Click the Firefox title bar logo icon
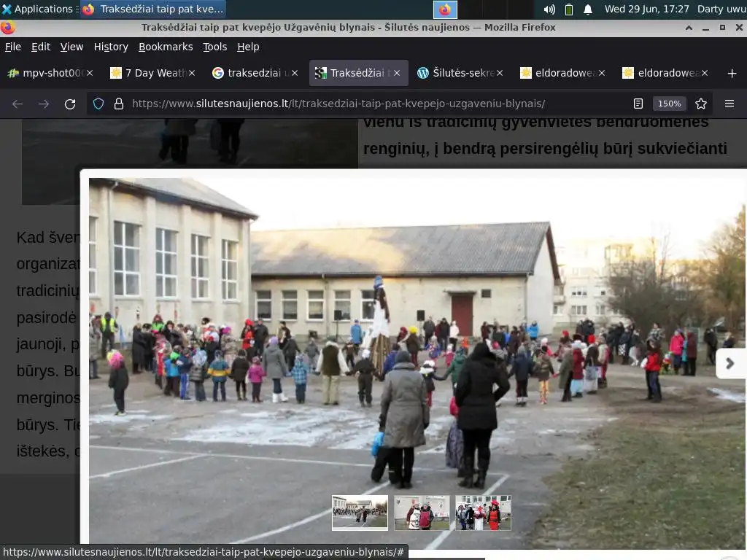 (7, 28)
